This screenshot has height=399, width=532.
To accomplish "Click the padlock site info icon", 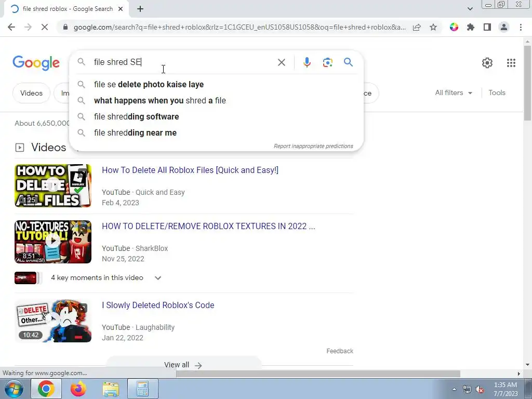I will point(65,27).
